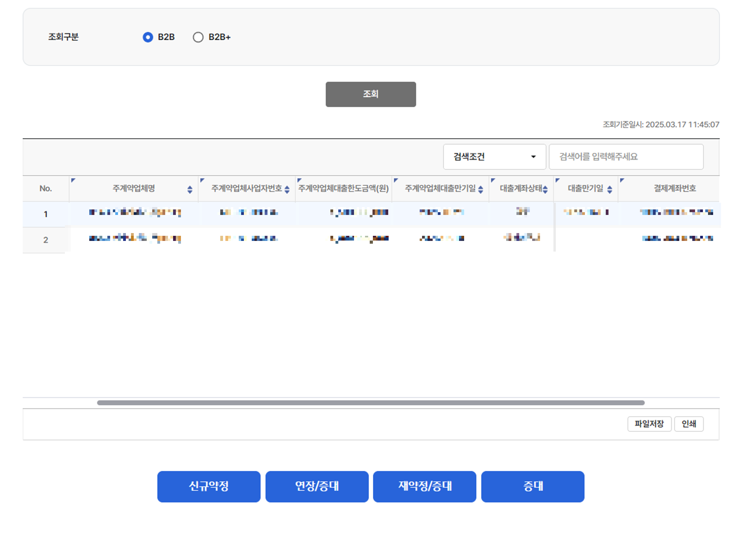Screen dimensions: 756x535
Task: Click the horizontal table scrollbar
Action: pos(371,403)
